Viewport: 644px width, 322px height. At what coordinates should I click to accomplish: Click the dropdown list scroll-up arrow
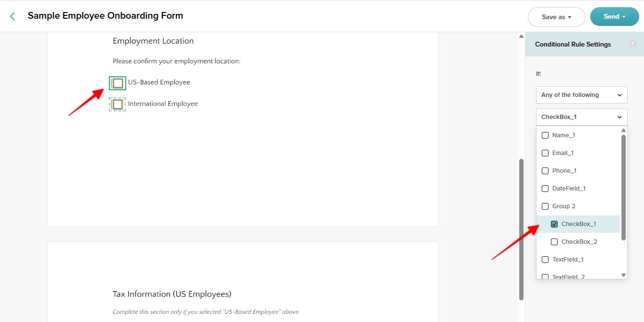click(623, 130)
